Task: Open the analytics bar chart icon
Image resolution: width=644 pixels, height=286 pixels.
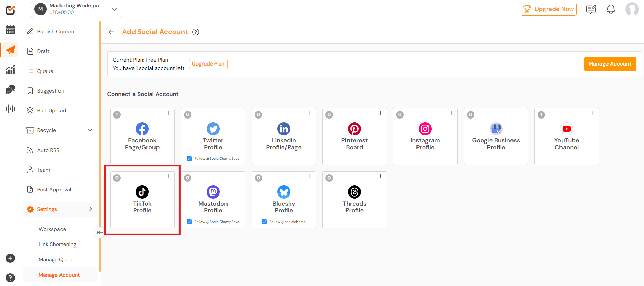Action: (10, 70)
